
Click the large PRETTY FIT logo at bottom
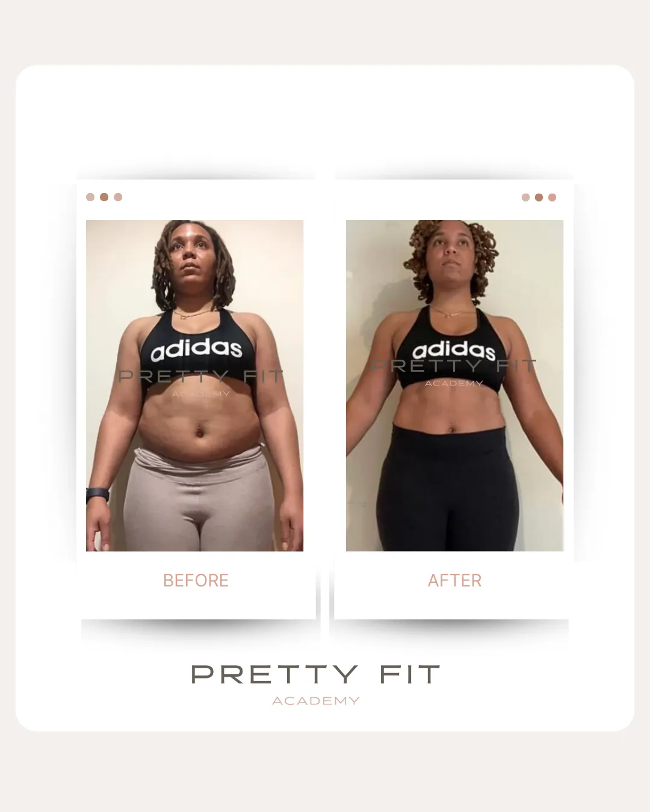point(315,674)
